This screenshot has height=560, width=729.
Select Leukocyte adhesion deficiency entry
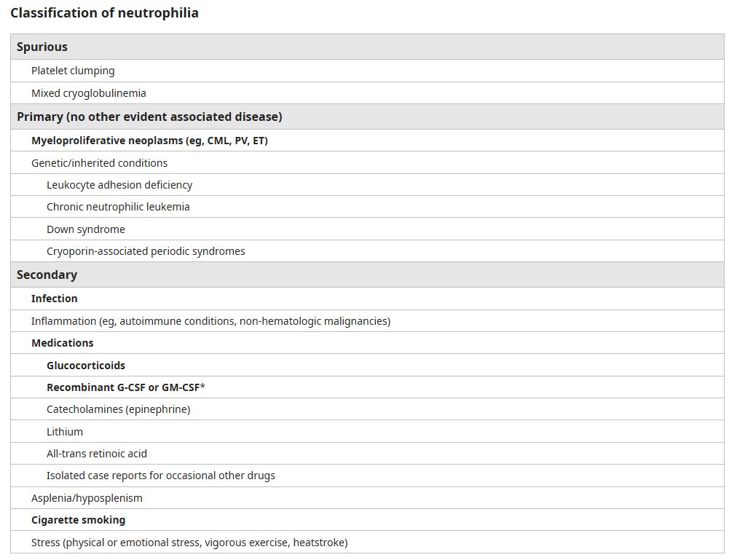point(119,185)
